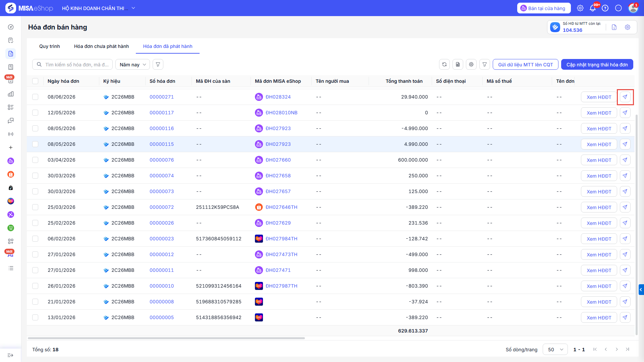Click send icon for invoice 00000271

[625, 97]
